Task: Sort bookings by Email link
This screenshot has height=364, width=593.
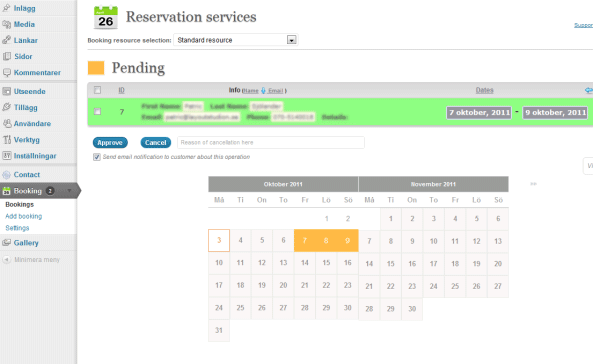Action: click(x=275, y=91)
